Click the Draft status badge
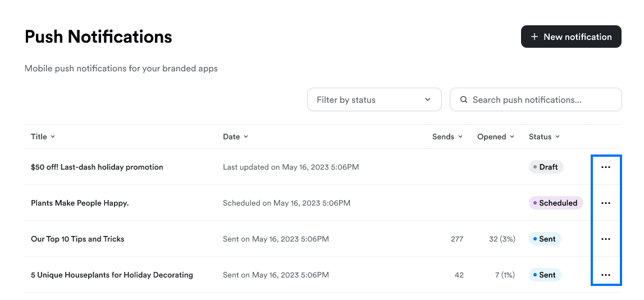The image size is (644, 300). click(x=546, y=167)
